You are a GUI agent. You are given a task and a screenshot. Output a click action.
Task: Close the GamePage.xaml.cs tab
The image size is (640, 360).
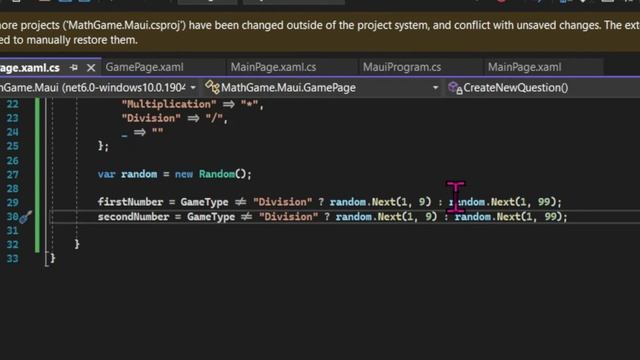coord(91,68)
